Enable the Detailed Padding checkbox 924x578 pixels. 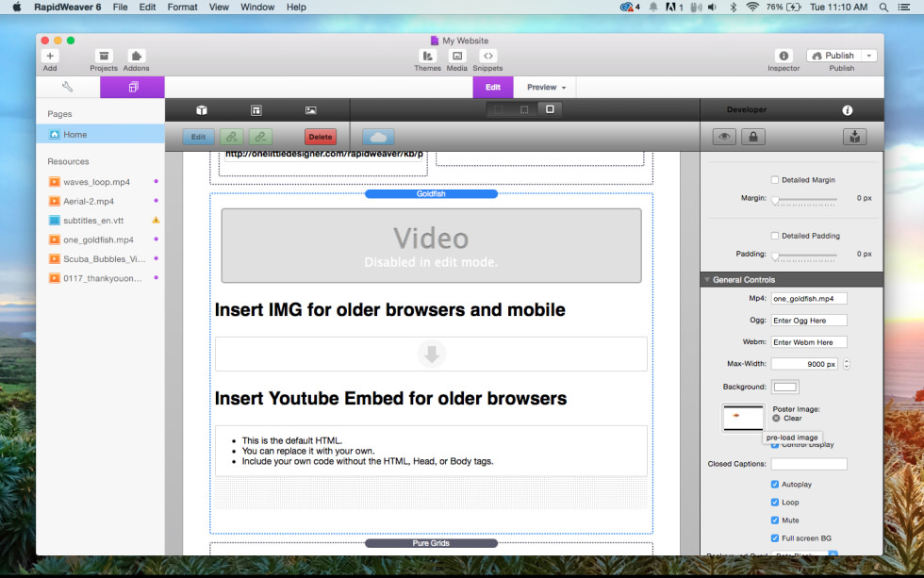pos(775,236)
